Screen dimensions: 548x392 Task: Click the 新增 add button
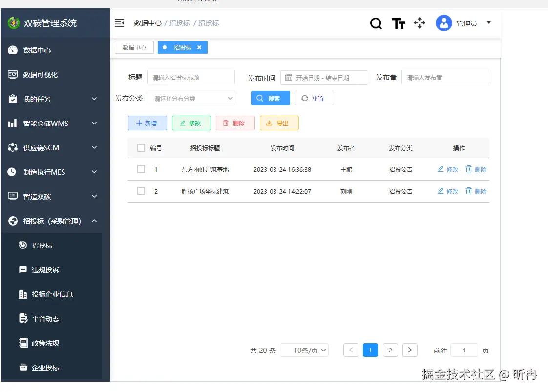148,123
